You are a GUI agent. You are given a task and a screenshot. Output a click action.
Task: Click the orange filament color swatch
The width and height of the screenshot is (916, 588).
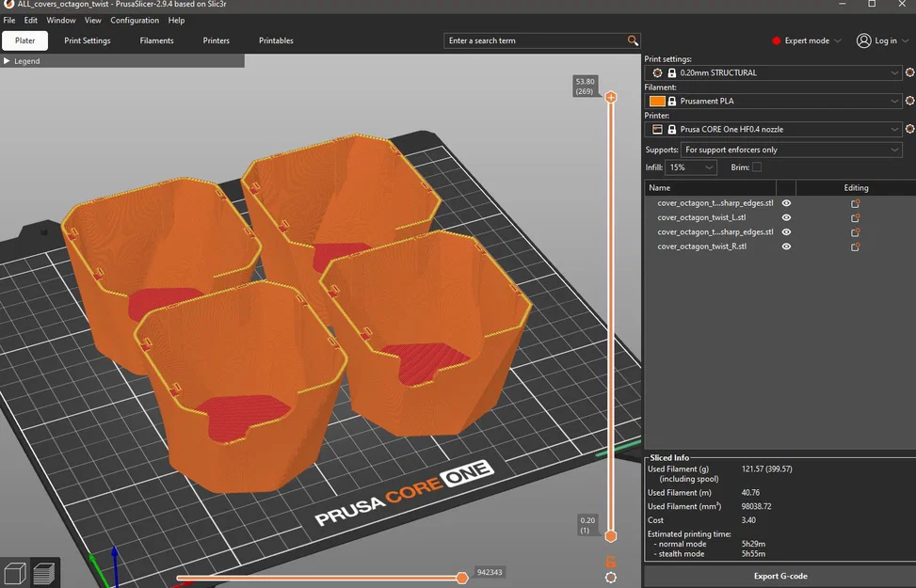(657, 101)
